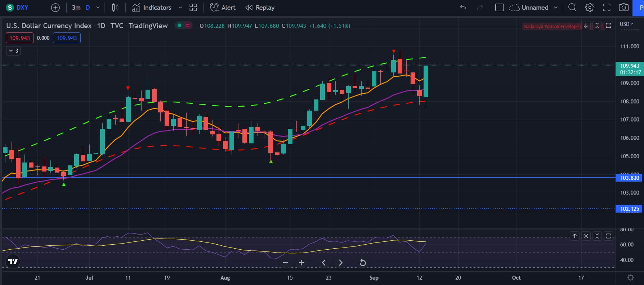Open quick search magnifier icon
This screenshot has height=285, width=644.
572,8
